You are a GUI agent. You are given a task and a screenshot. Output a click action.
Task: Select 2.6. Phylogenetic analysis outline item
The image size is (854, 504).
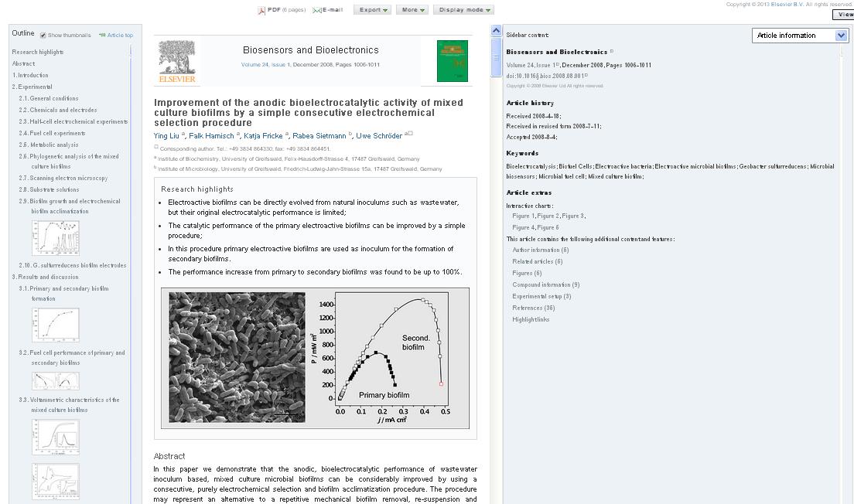(69, 162)
